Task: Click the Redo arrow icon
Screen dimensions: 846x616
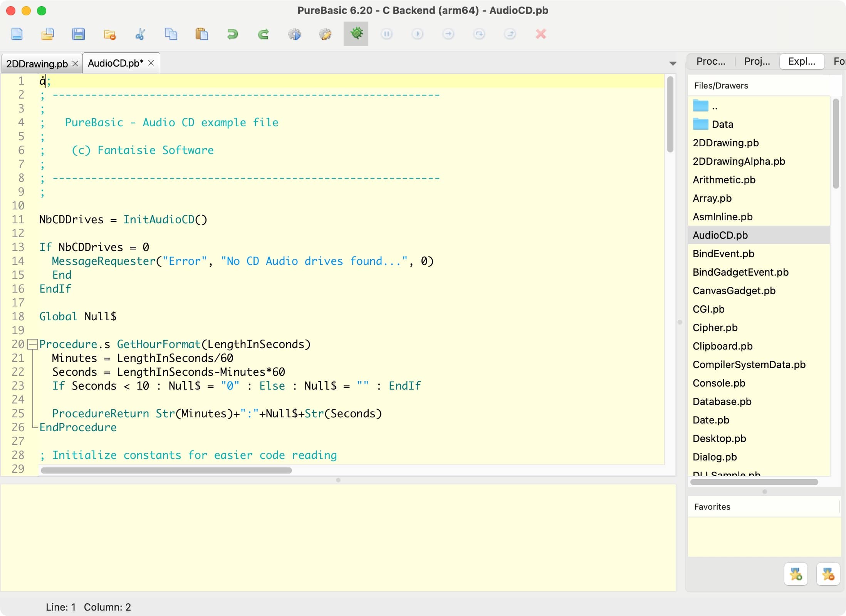Action: [264, 34]
